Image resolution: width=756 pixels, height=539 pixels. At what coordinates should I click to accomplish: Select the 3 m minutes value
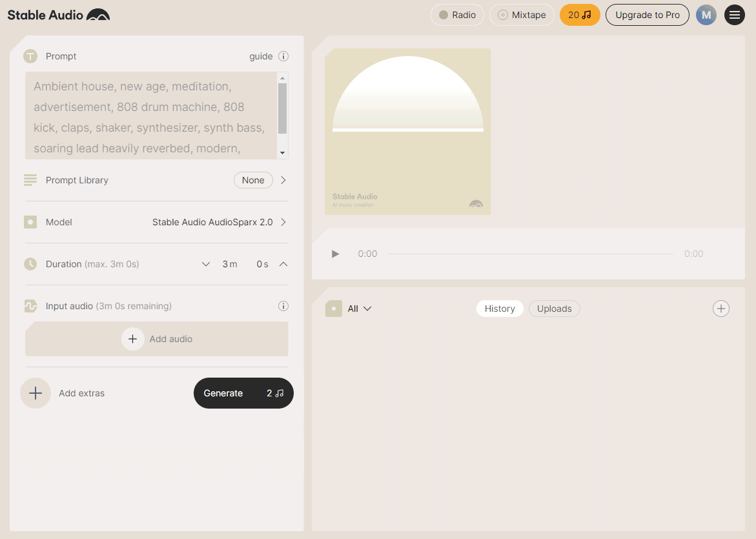[x=230, y=264]
